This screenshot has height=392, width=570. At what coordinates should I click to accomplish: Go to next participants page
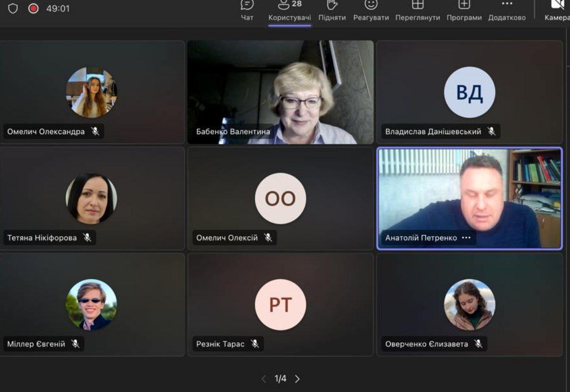[x=297, y=379]
